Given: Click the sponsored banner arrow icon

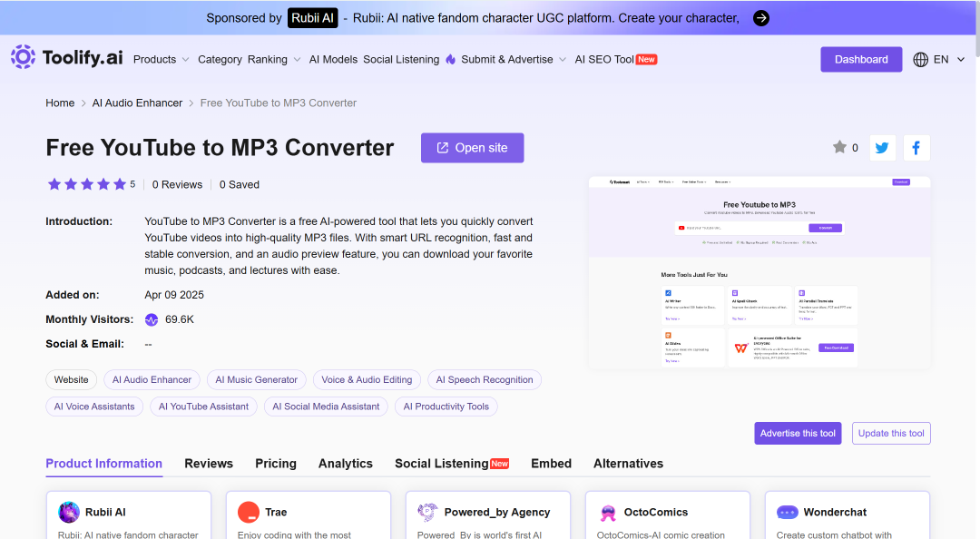Looking at the screenshot, I should pos(760,18).
